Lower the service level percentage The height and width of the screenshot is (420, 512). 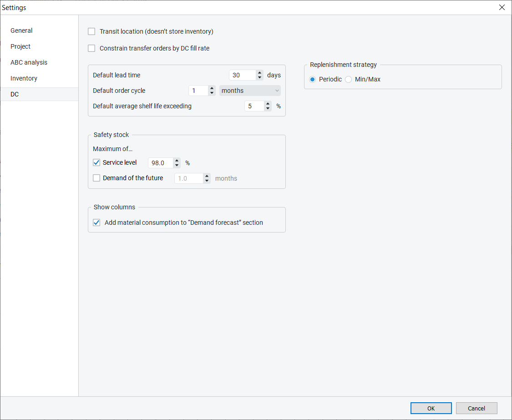177,165
